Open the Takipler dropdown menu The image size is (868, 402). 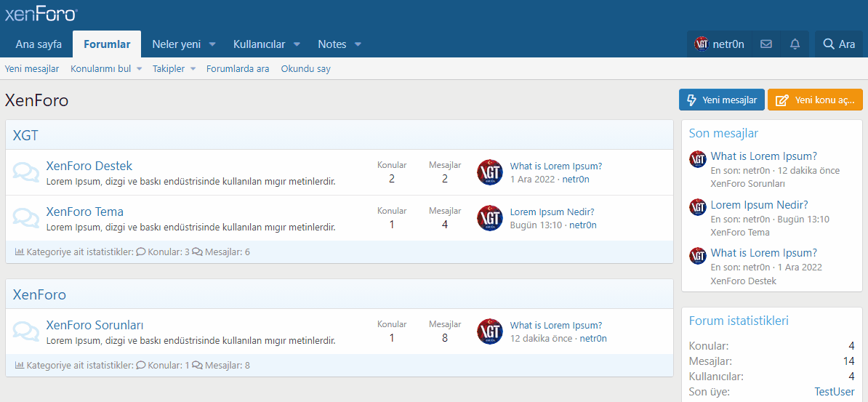193,69
